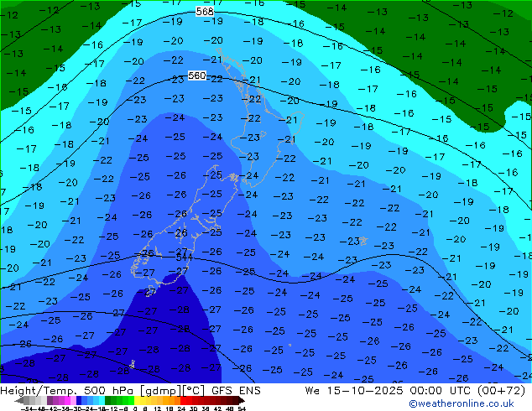This screenshot has height=411, width=532.
Task: Click the Height/Temp. 500 hPa title text
Action: coord(66,391)
